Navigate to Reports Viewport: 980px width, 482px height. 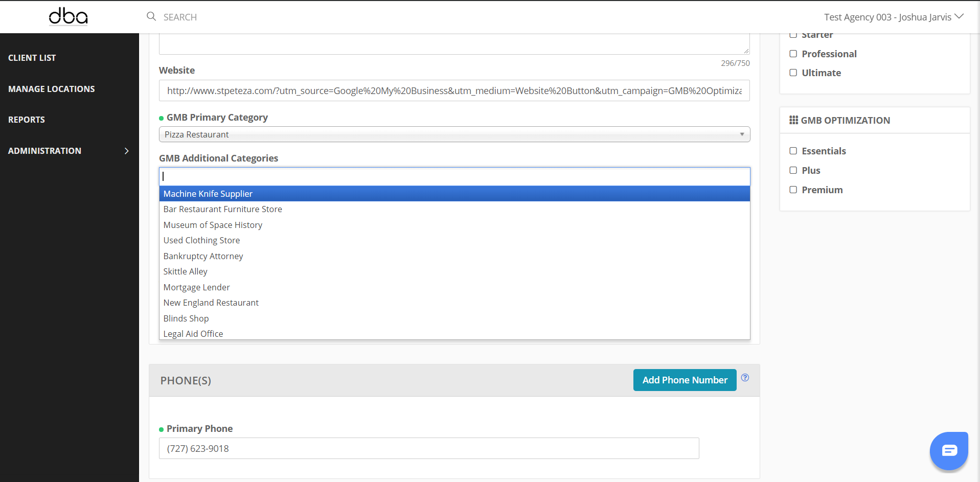27,120
